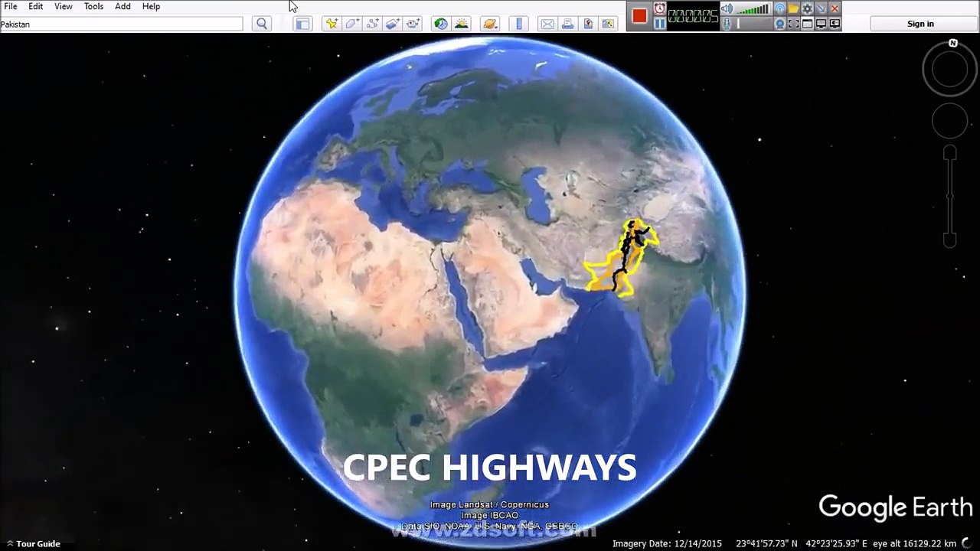Select the Add Polygon tool
Screen dimensions: 980x551
352,24
